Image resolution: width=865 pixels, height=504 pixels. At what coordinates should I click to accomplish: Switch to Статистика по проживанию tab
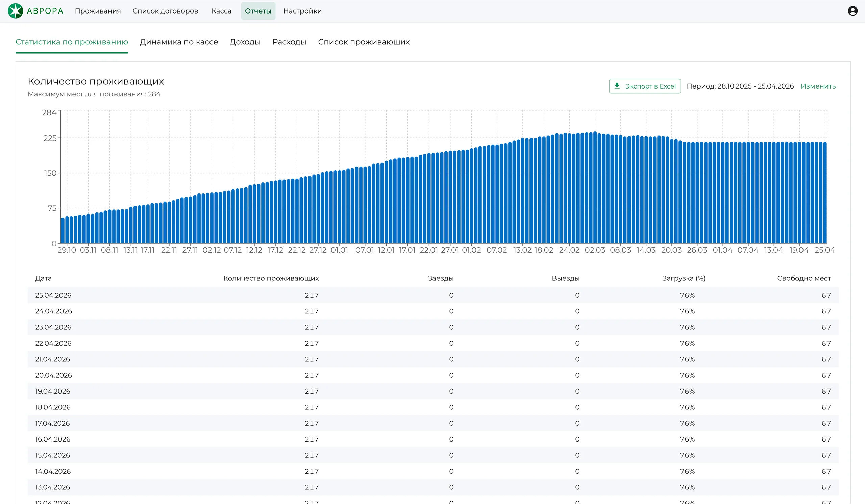click(72, 42)
